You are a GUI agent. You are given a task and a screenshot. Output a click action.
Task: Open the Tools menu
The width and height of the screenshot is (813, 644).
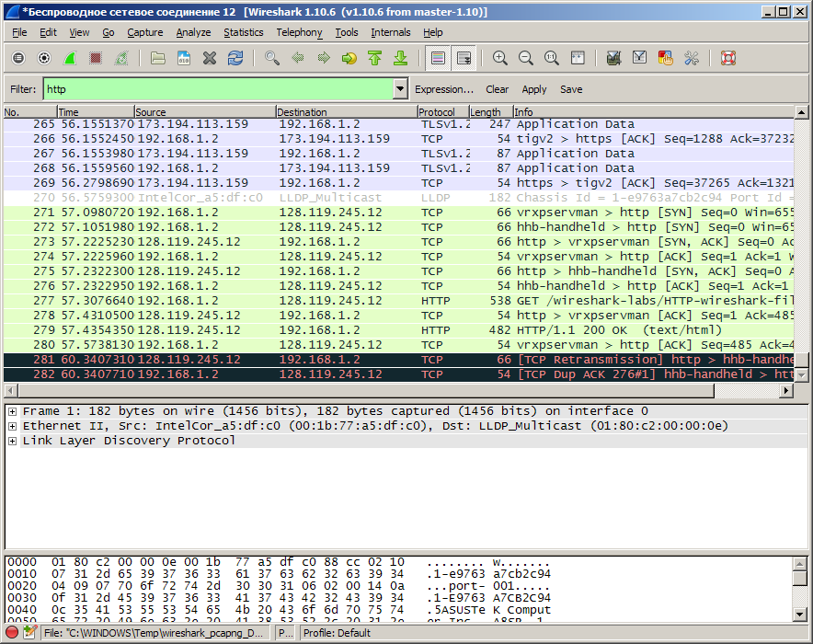pyautogui.click(x=347, y=33)
